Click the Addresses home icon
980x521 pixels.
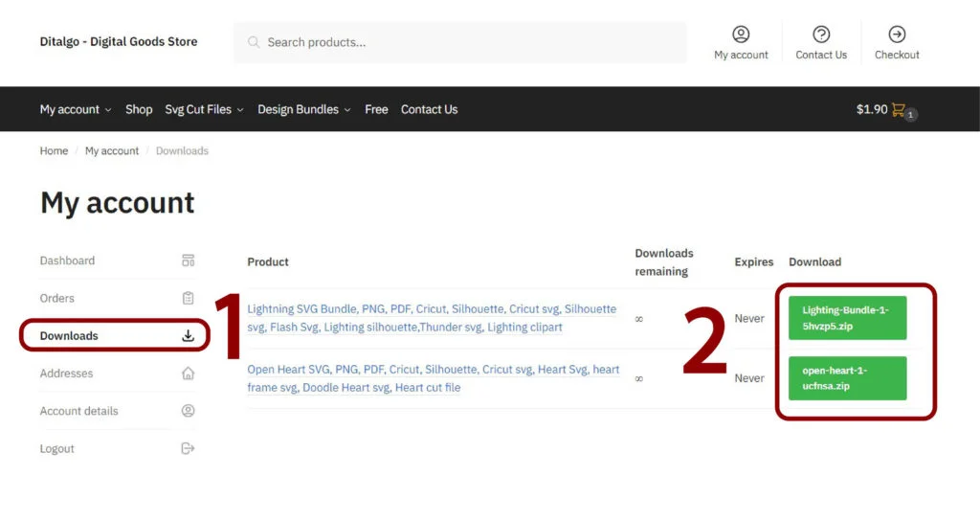[x=188, y=374]
